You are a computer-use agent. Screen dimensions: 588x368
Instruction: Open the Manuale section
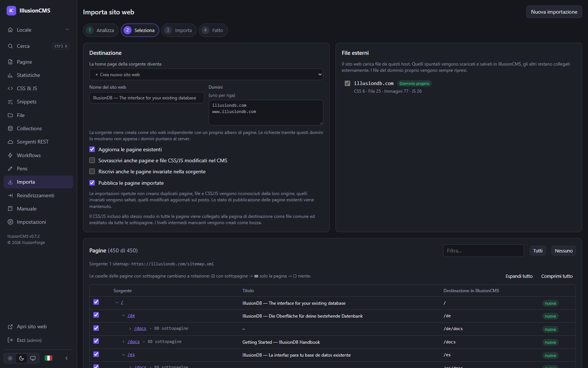[38, 209]
